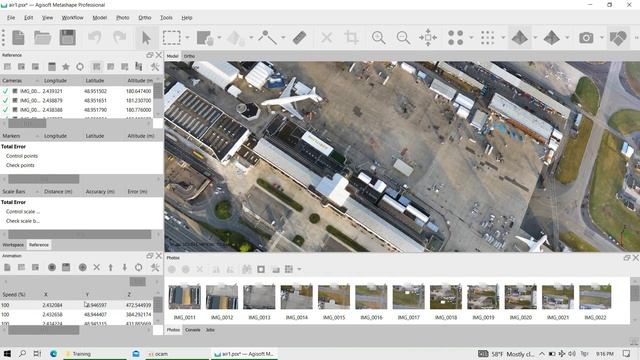Click the Zoom In magnifier icon
This screenshot has width=640, height=360.
(x=379, y=38)
